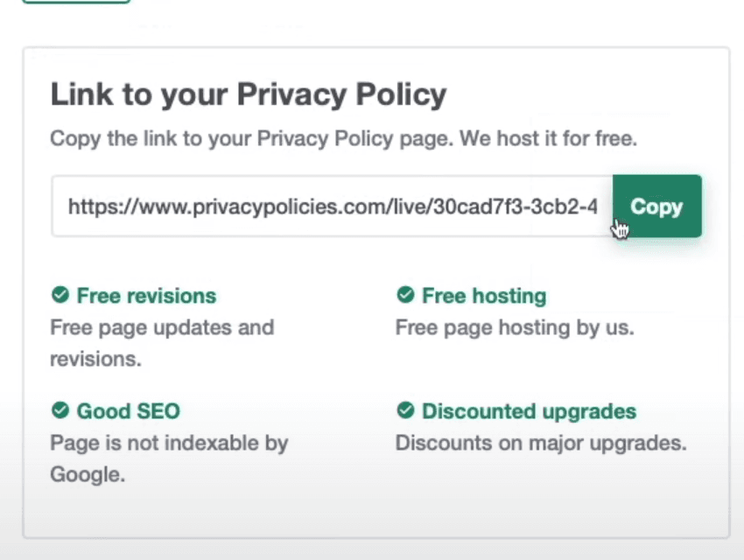Click the Free page hosting description text
744x560 pixels.
click(514, 327)
